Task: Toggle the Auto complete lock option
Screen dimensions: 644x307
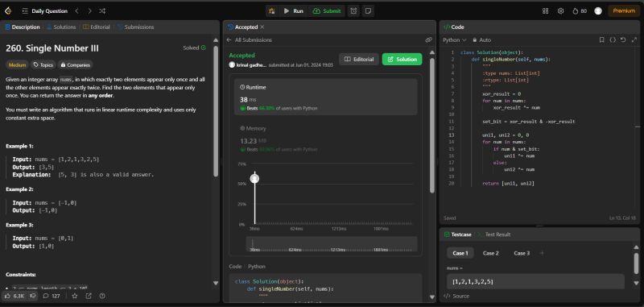Action: (481, 39)
